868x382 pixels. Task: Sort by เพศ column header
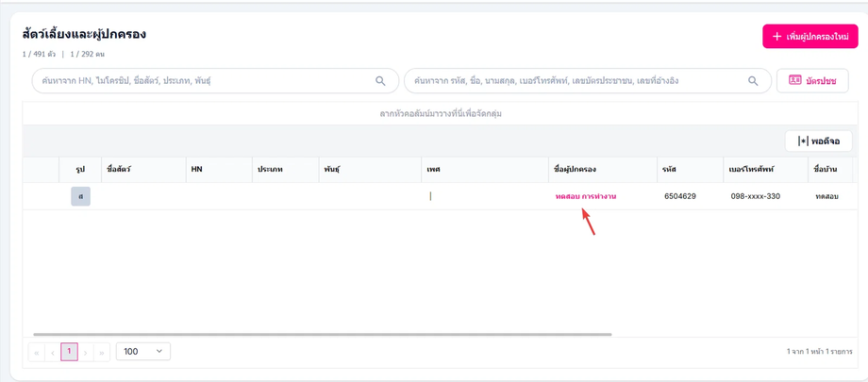click(x=485, y=170)
